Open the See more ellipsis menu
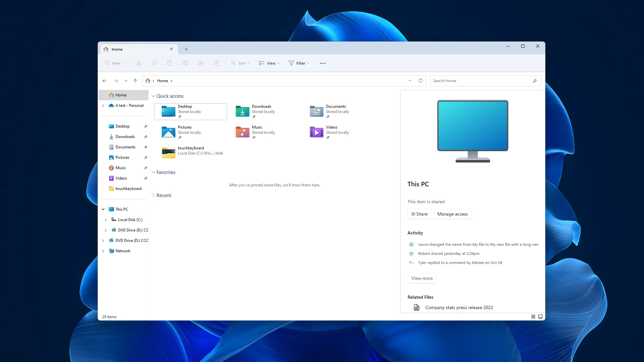 click(x=323, y=63)
